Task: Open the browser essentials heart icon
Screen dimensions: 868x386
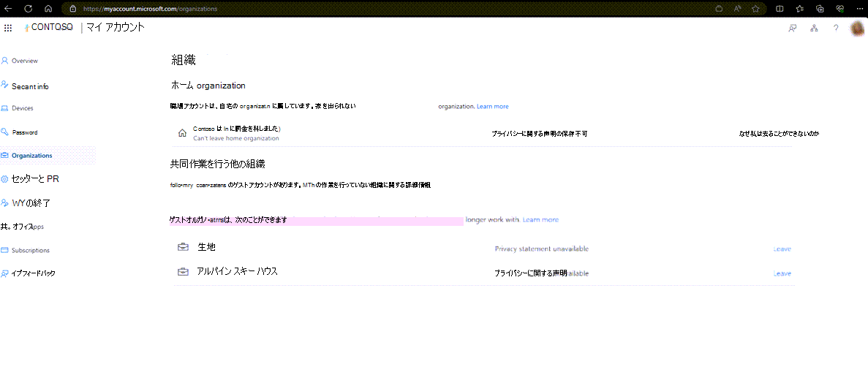Action: 839,9
